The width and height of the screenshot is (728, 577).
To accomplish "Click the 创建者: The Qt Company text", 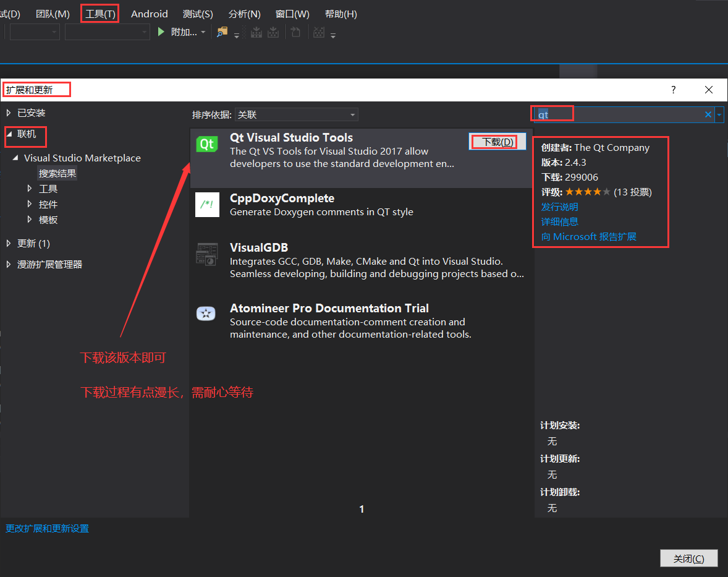I will pyautogui.click(x=595, y=148).
